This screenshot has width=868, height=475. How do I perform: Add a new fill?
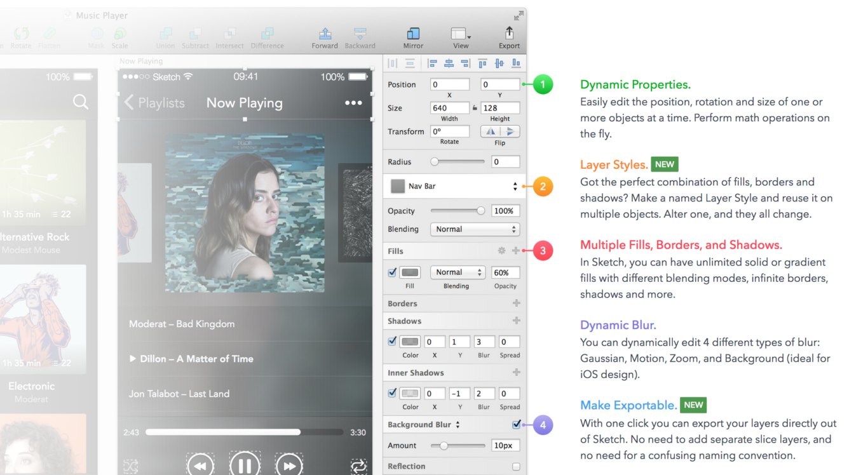pos(516,251)
